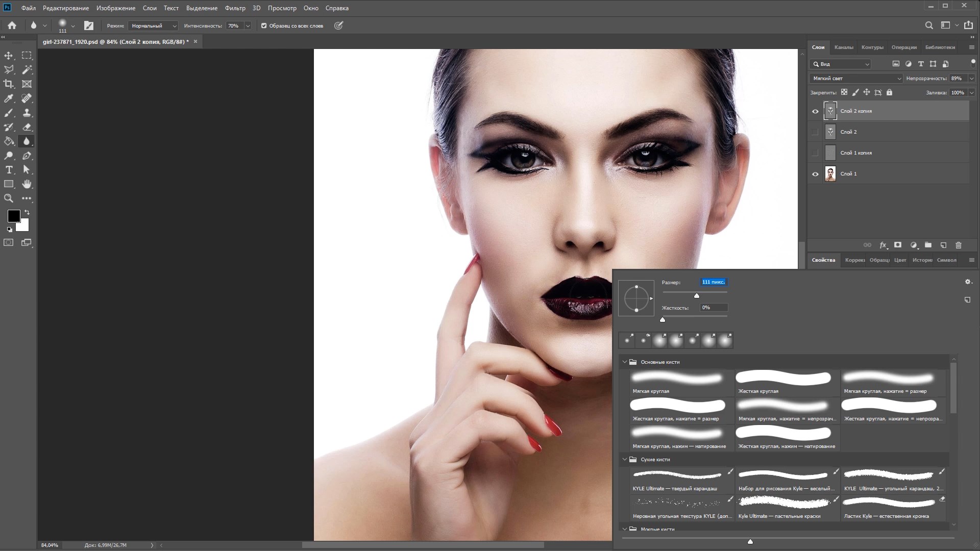Screen dimensions: 980x551
Task: Select the Brush tool
Action: pos(9,113)
